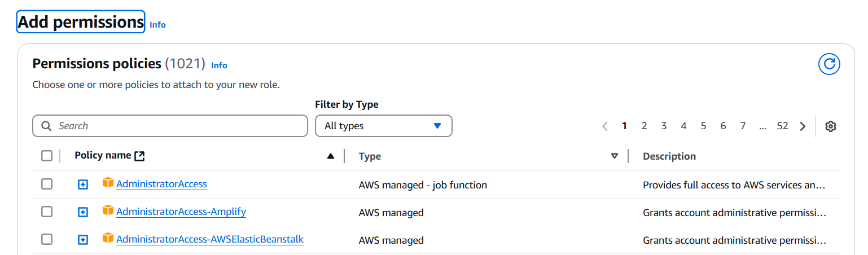868x255 pixels.
Task: Click the AdministratorAccess orange policy icon
Action: click(108, 183)
